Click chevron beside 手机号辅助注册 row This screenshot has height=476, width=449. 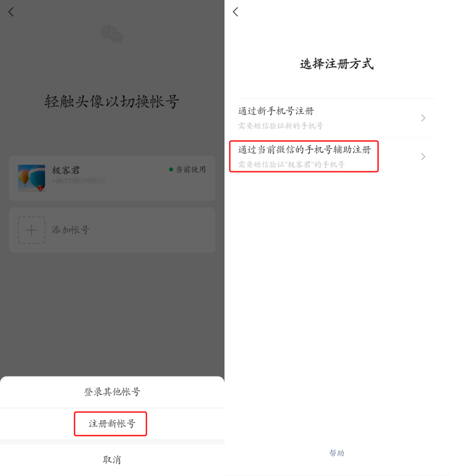coord(423,157)
